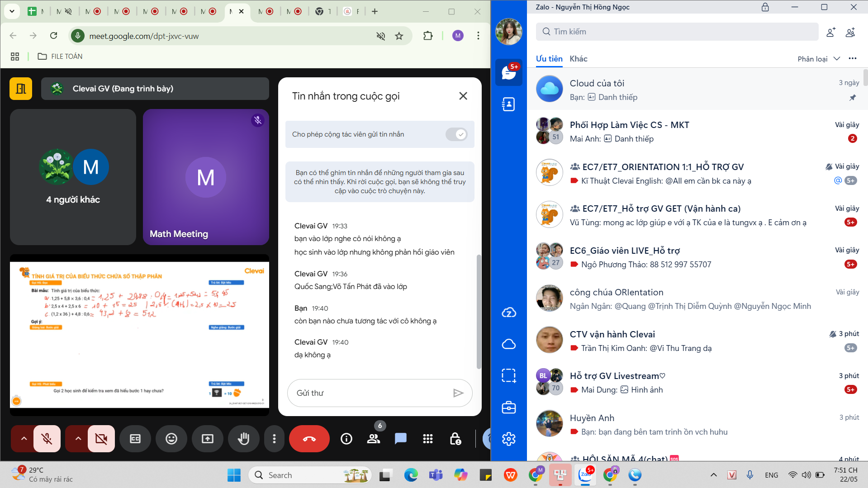Open Zalo messages sidebar icon
The width and height of the screenshot is (868, 488).
(x=509, y=72)
